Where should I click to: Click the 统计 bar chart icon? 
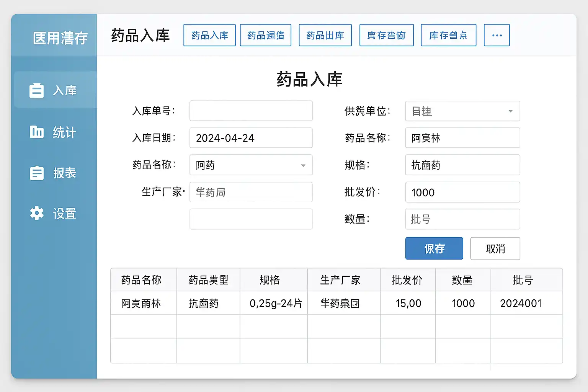pos(37,132)
